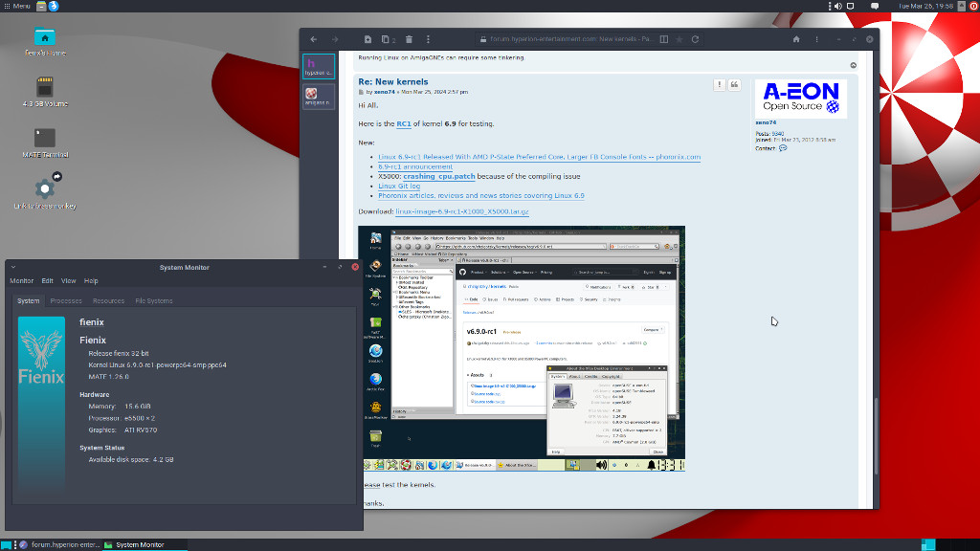Report this post with the exclamation button
The image size is (980, 551).
pyautogui.click(x=720, y=84)
